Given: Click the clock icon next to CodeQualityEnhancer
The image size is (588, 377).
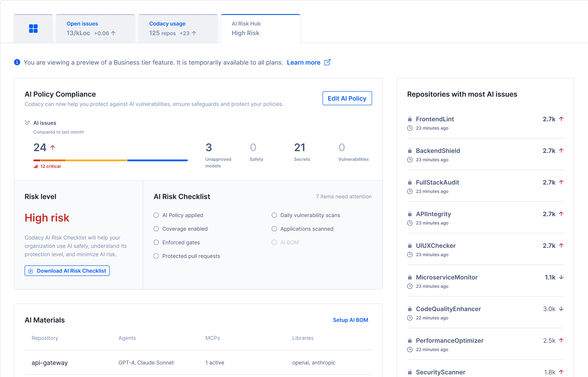Looking at the screenshot, I should point(410,318).
